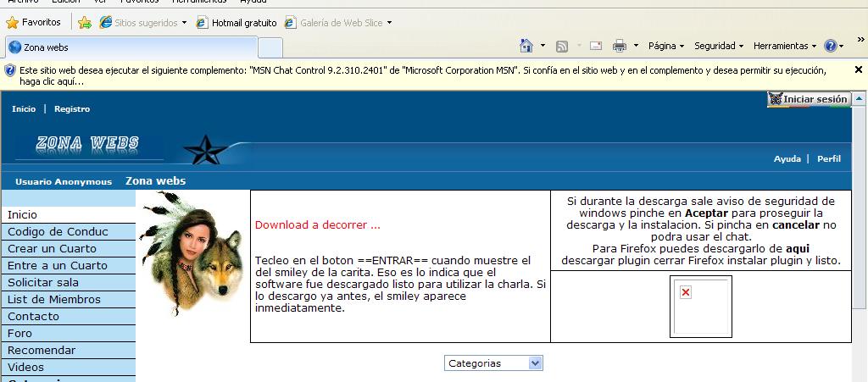The width and height of the screenshot is (868, 382).
Task: Click the add-to-favorites bar star icon
Action: [x=85, y=23]
